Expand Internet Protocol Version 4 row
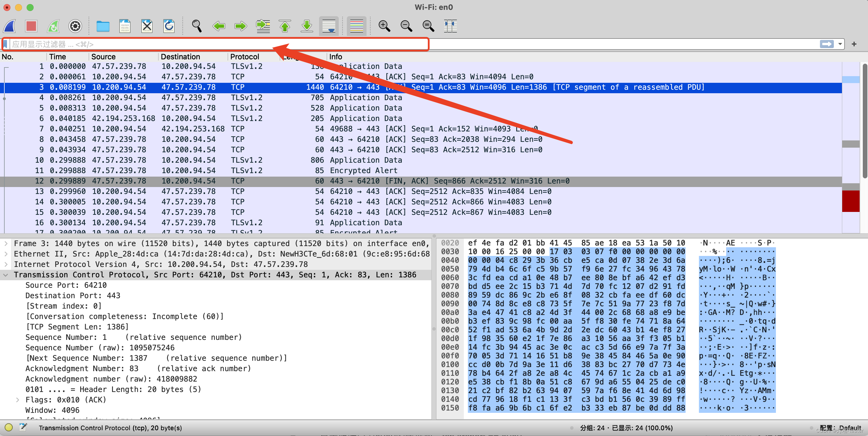Viewport: 868px width, 436px height. [6, 264]
